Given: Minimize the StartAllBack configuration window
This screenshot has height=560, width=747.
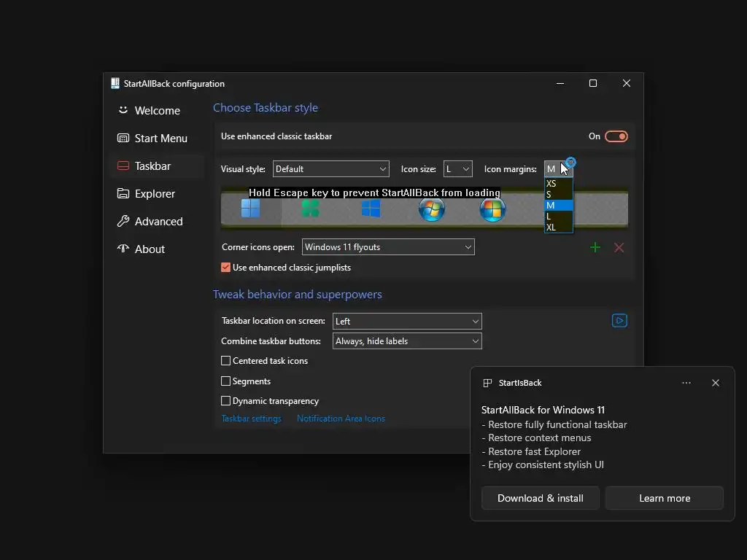Looking at the screenshot, I should click(x=560, y=83).
